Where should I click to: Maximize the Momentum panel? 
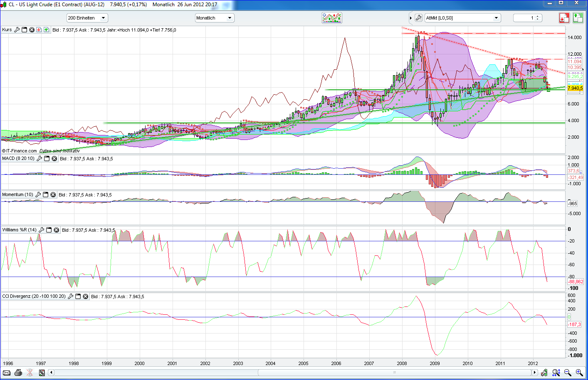[x=46, y=195]
